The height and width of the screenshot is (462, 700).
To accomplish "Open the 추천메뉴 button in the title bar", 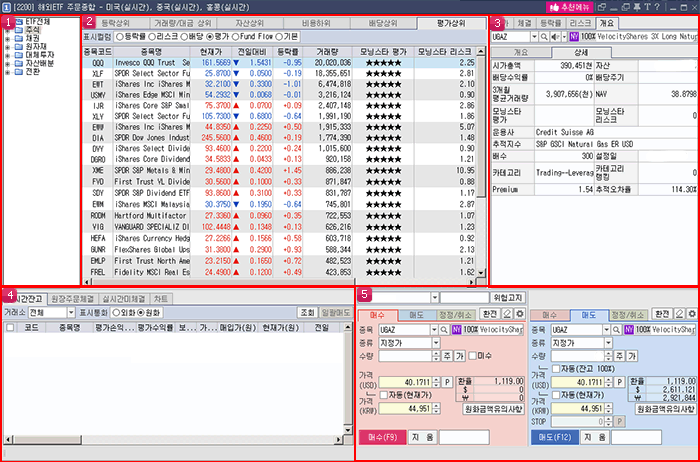I will pos(570,7).
